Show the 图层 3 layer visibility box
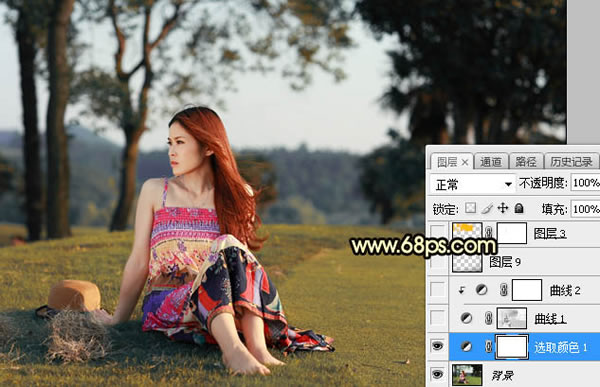600x387 pixels. coord(437,232)
